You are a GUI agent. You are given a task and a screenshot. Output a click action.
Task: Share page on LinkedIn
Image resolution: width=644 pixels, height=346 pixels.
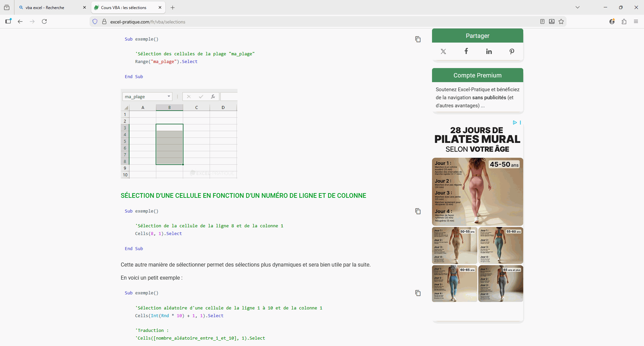[489, 51]
